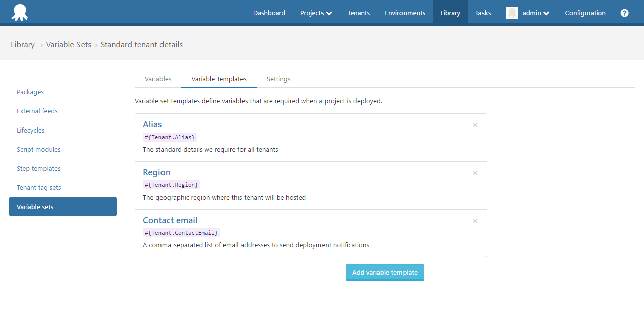This screenshot has height=323, width=644.
Task: Click the Octopus logo icon
Action: coord(20,12)
